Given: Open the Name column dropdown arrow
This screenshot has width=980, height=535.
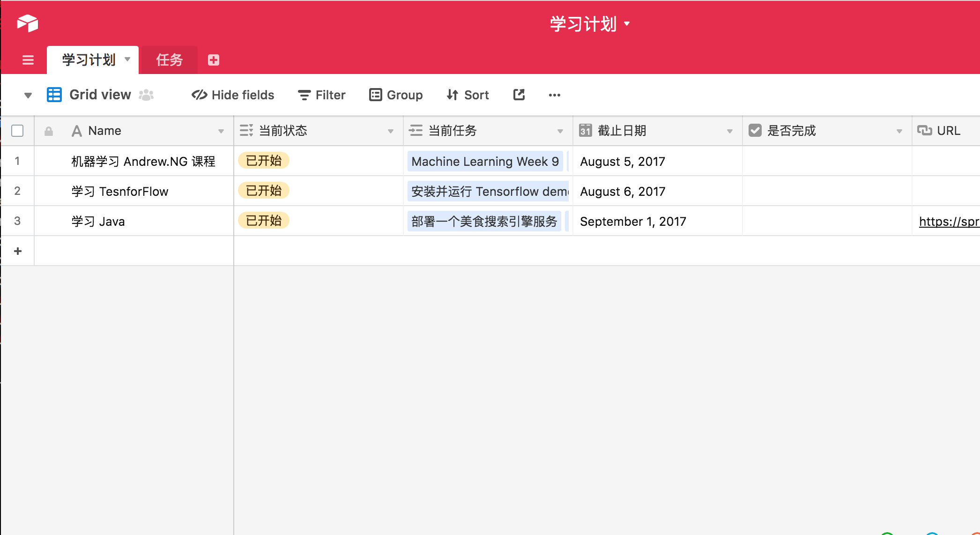Looking at the screenshot, I should (221, 131).
